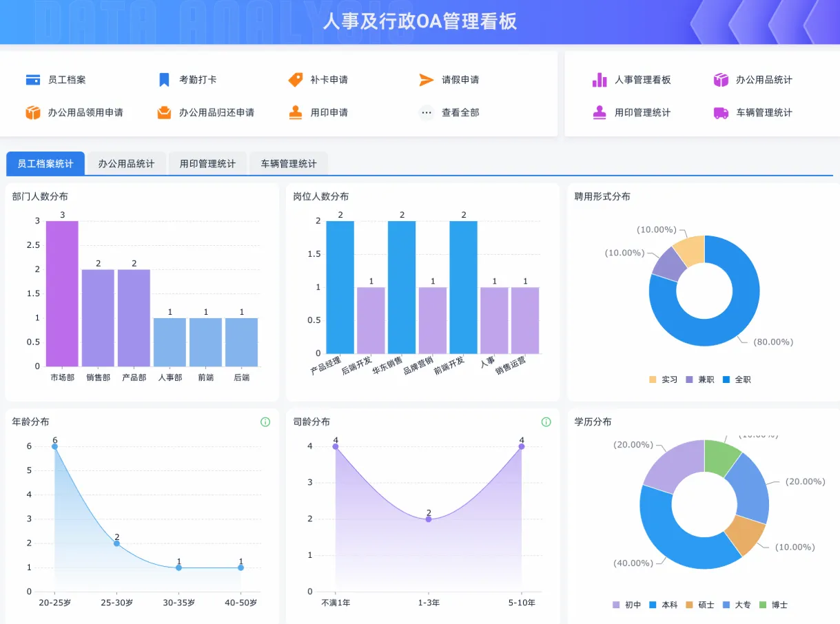Screen dimensions: 840x624
Task: Open the 员工档案 link
Action: (67, 80)
